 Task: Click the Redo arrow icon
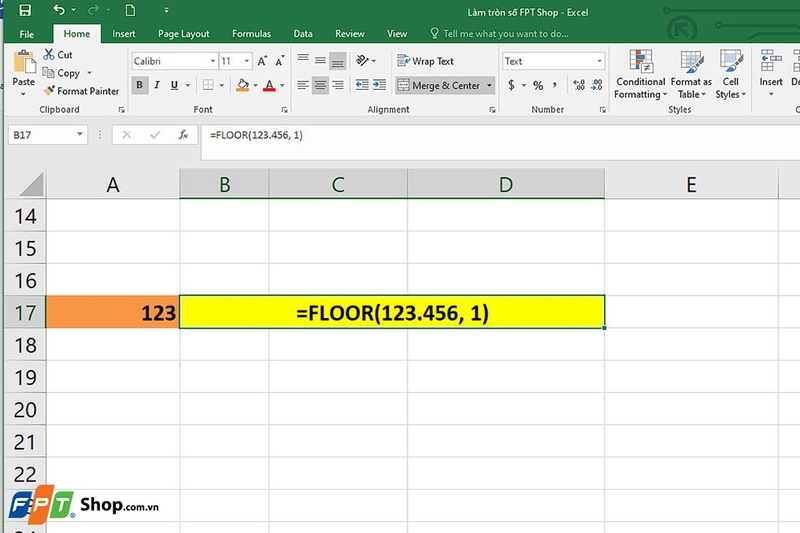coord(93,10)
